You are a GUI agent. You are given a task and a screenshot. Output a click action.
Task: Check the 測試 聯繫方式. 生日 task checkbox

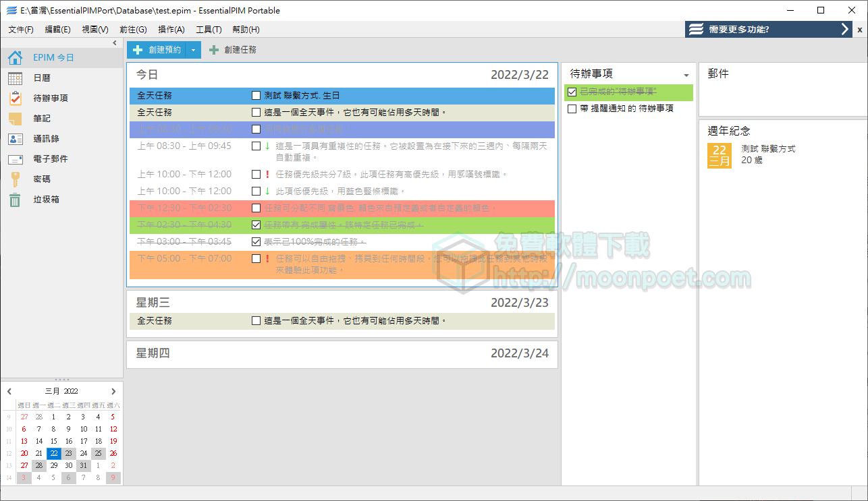[x=256, y=95]
